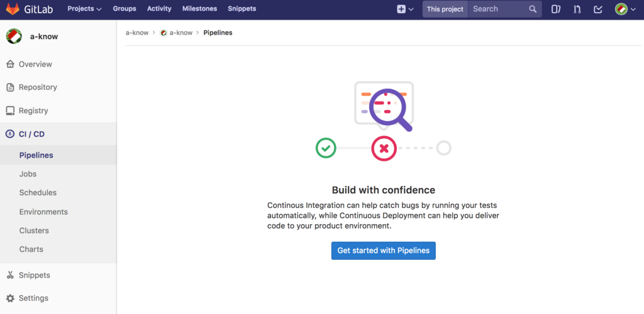This screenshot has width=644, height=314.
Task: Click the Build with confidence heading
Action: click(x=384, y=190)
